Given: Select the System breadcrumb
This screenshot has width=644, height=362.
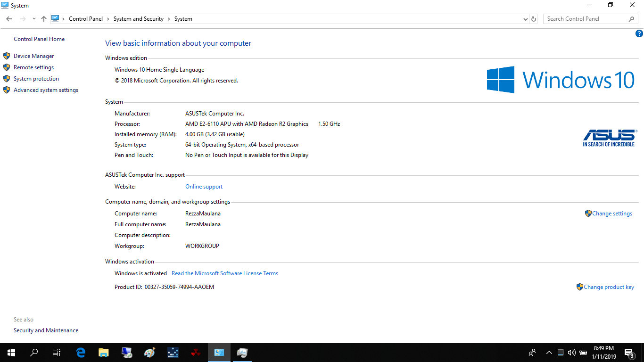Looking at the screenshot, I should pos(183,19).
